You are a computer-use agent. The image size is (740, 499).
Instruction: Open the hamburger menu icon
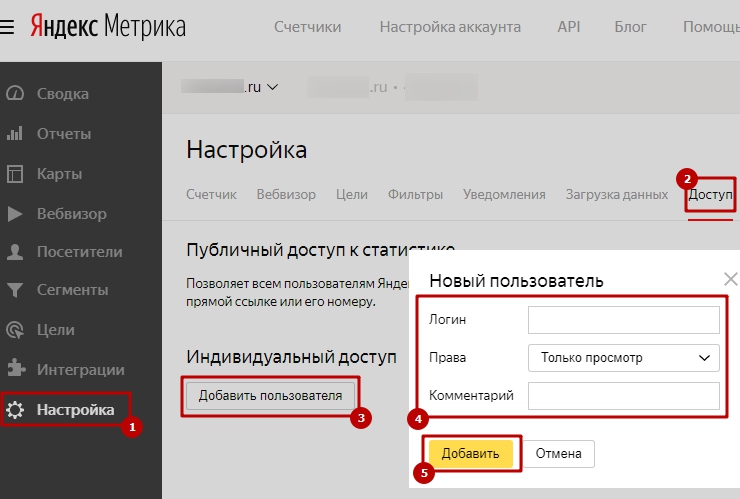click(8, 27)
